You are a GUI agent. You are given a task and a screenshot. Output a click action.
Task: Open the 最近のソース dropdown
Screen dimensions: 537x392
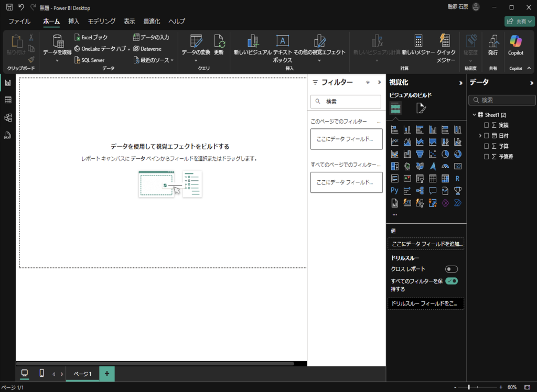[155, 60]
